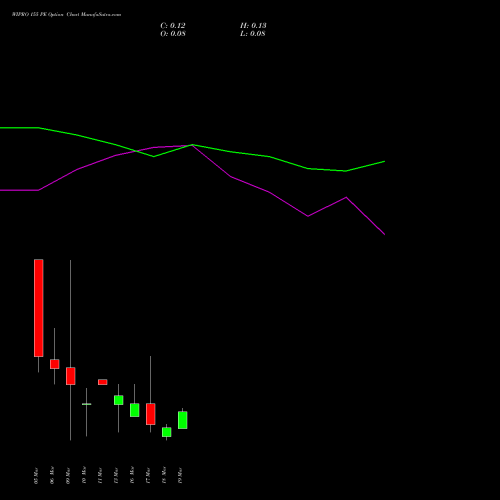Click the 10 Mar date label
Viewport: 500px width, 500px height.
[x=84, y=476]
